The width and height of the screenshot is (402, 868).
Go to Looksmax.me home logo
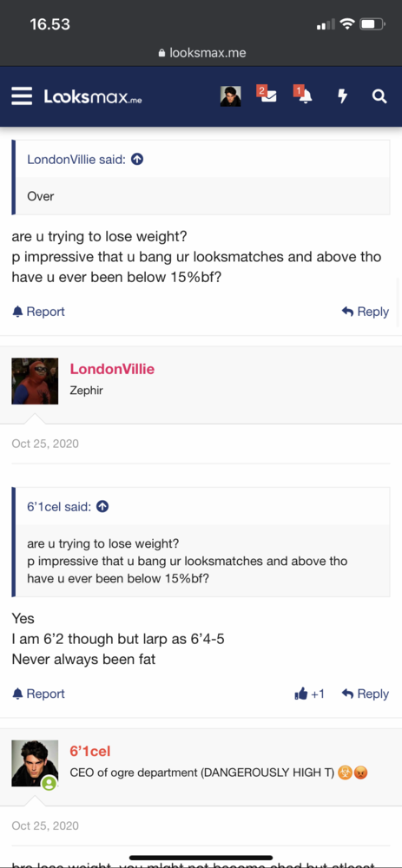coord(93,97)
